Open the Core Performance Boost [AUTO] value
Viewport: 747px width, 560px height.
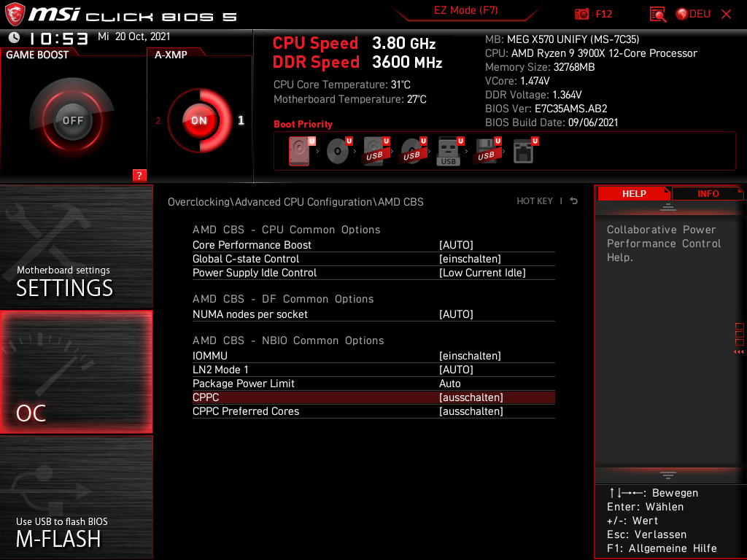(x=456, y=245)
